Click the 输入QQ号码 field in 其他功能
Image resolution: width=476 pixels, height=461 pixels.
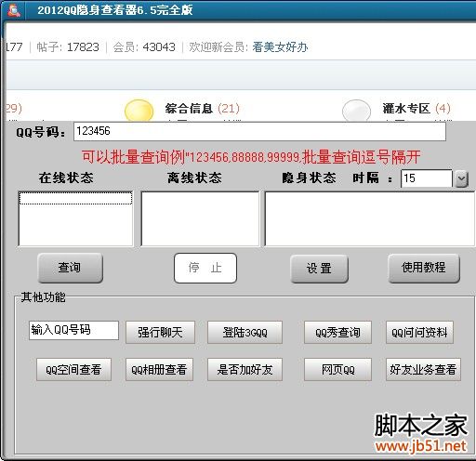[73, 330]
